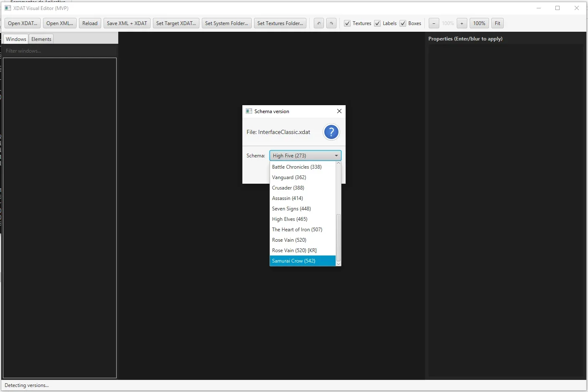Viewport: 588px width, 392px height.
Task: Click the Fit zoom button
Action: pos(497,23)
